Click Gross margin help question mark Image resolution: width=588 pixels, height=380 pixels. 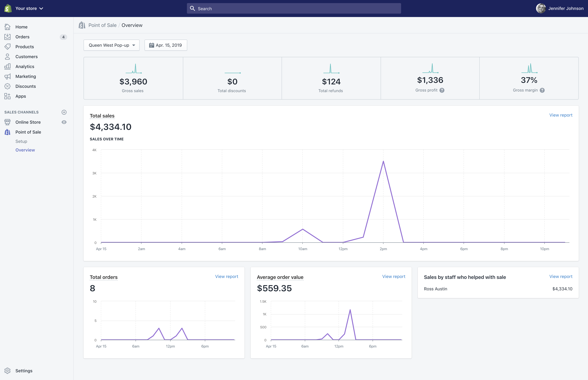click(542, 90)
